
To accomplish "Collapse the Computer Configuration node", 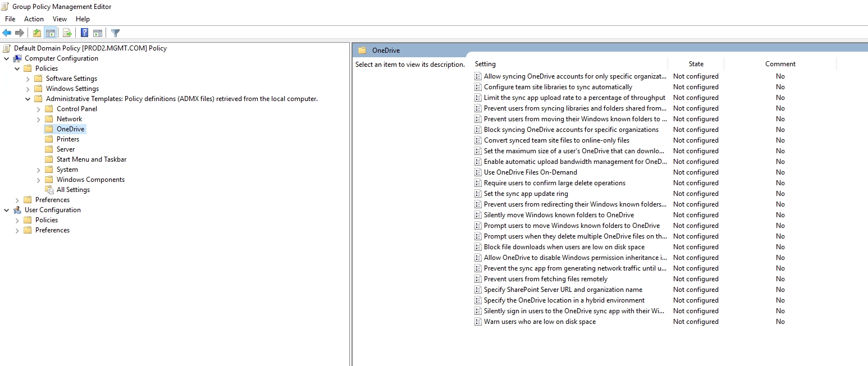I will 6,58.
